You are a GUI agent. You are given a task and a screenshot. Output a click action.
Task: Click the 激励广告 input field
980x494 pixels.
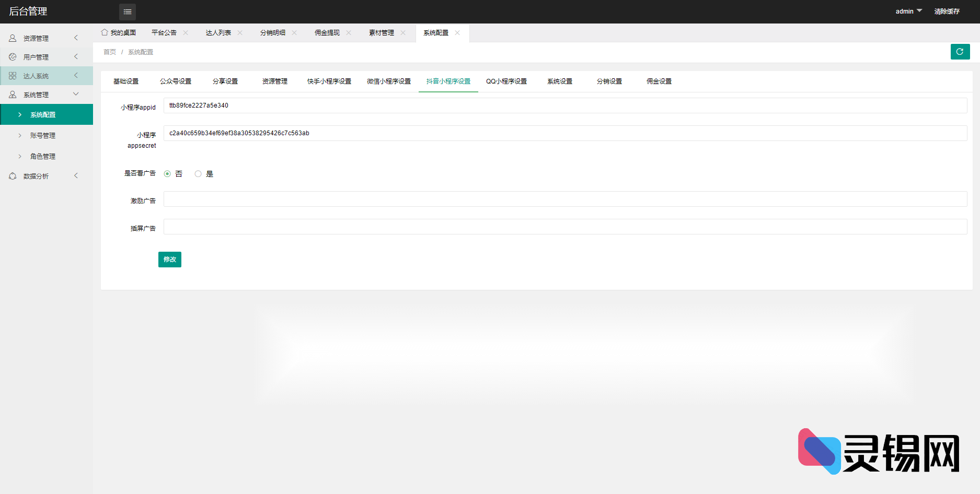click(564, 199)
